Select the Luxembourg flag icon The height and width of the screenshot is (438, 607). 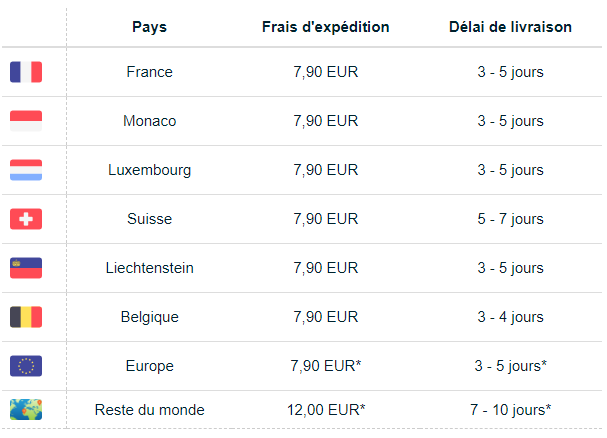point(26,170)
